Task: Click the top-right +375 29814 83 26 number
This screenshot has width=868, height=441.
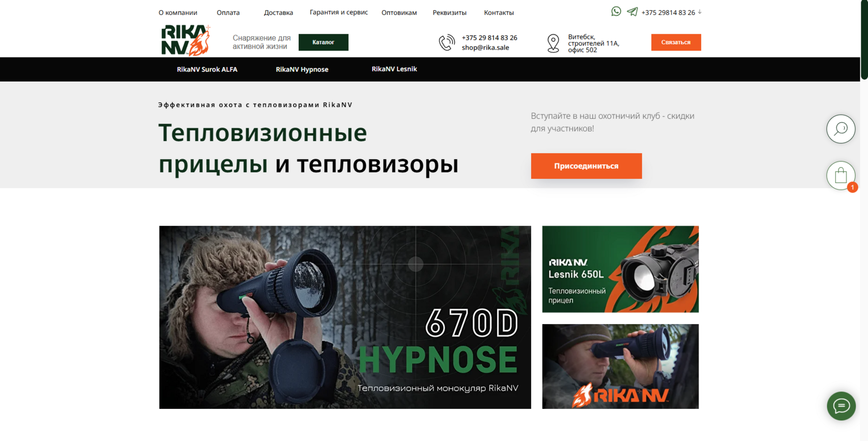Action: click(668, 12)
